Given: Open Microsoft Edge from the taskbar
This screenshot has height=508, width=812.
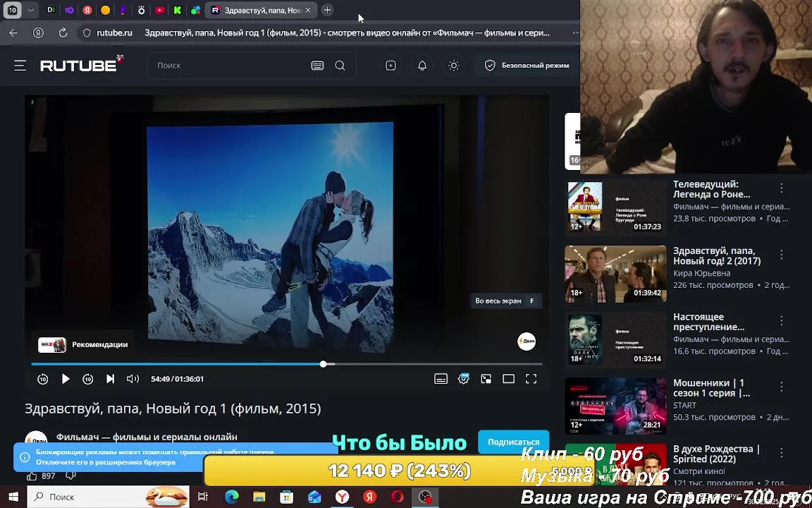Looking at the screenshot, I should click(231, 497).
